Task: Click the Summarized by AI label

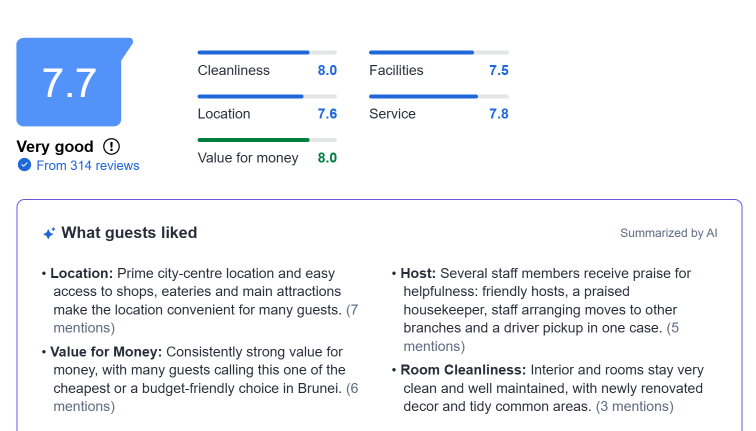Action: click(x=669, y=233)
